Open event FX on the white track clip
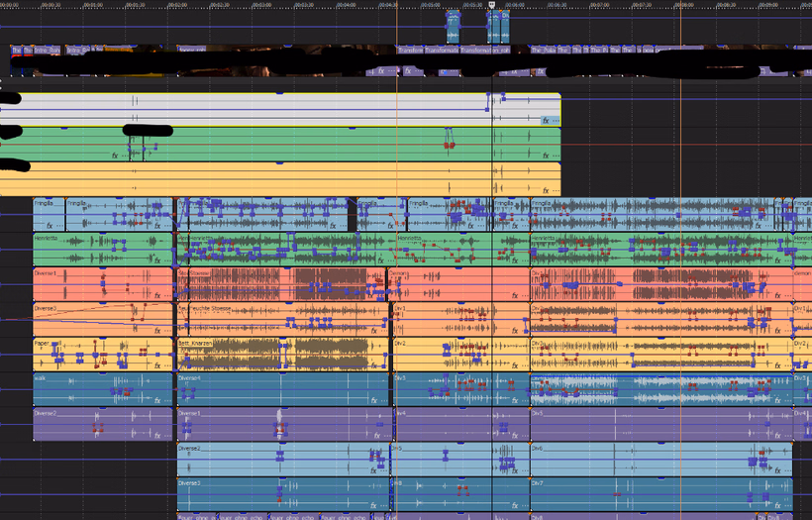The height and width of the screenshot is (520, 812). click(545, 120)
